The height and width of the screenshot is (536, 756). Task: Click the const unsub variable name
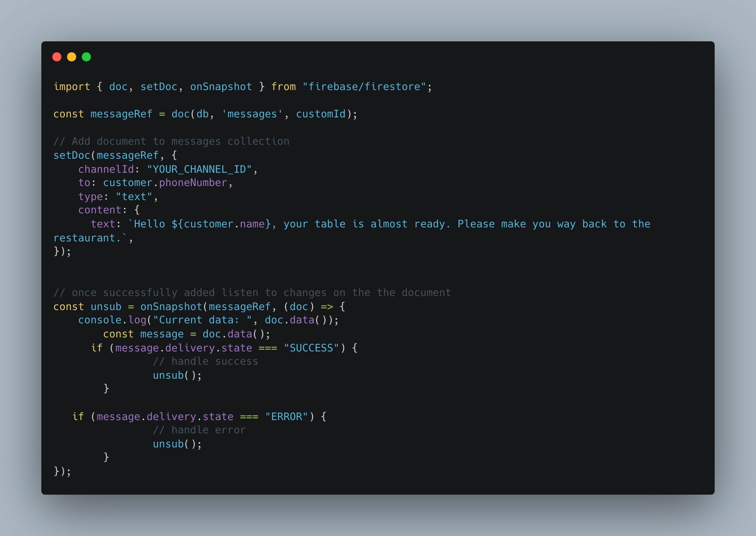tap(106, 307)
